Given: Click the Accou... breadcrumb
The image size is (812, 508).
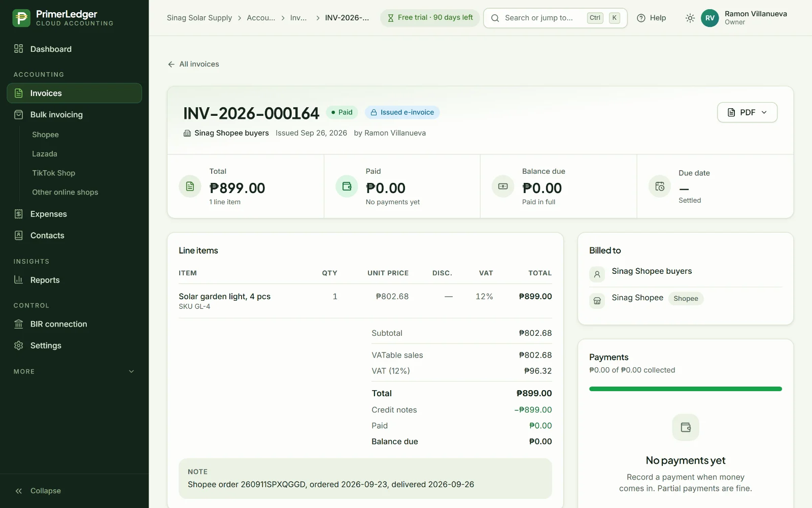Looking at the screenshot, I should [261, 18].
